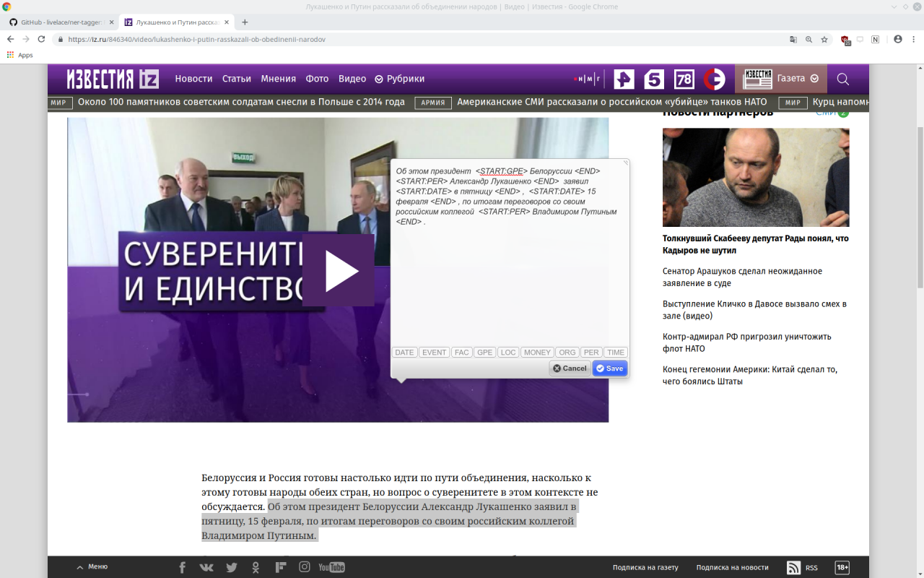Viewport: 924px width, 578px height.
Task: Cancel the annotation popup
Action: pyautogui.click(x=570, y=368)
